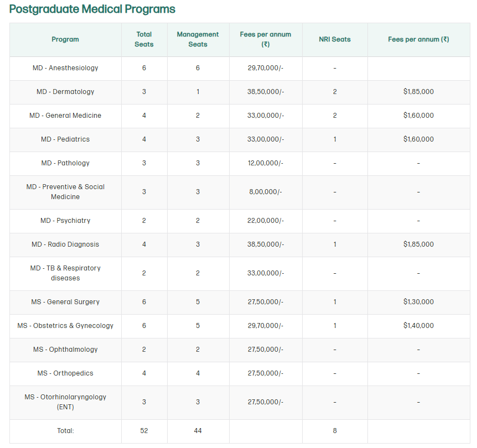Click the NRI Seats column header
This screenshot has width=477, height=448.
point(335,39)
